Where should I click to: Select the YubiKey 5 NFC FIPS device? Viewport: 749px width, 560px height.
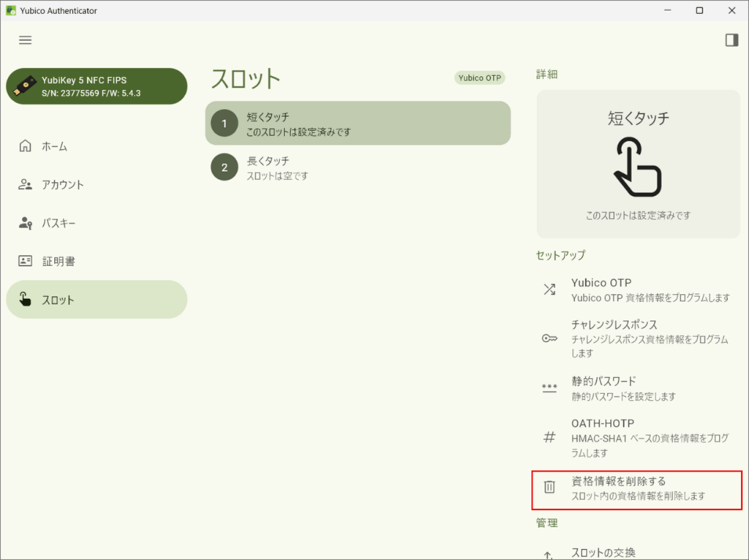pyautogui.click(x=97, y=86)
